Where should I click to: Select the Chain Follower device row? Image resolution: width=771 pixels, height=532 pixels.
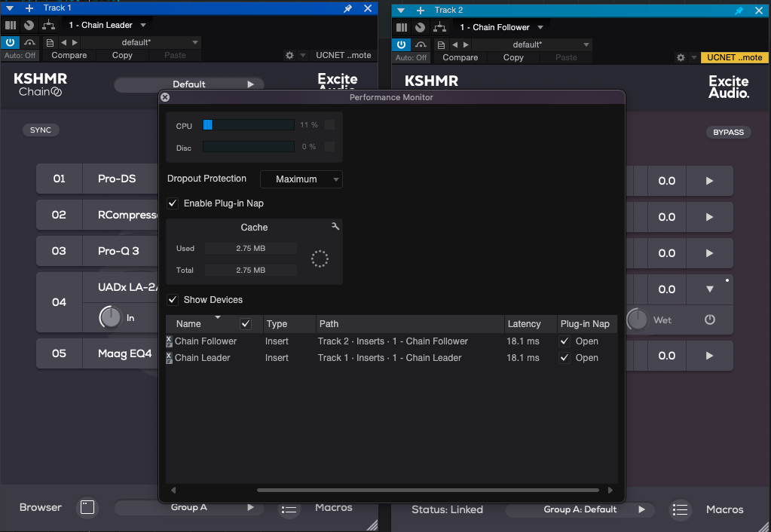point(391,341)
